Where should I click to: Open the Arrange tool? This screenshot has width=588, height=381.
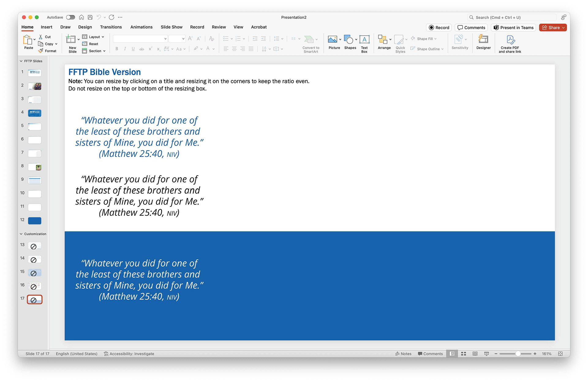383,40
